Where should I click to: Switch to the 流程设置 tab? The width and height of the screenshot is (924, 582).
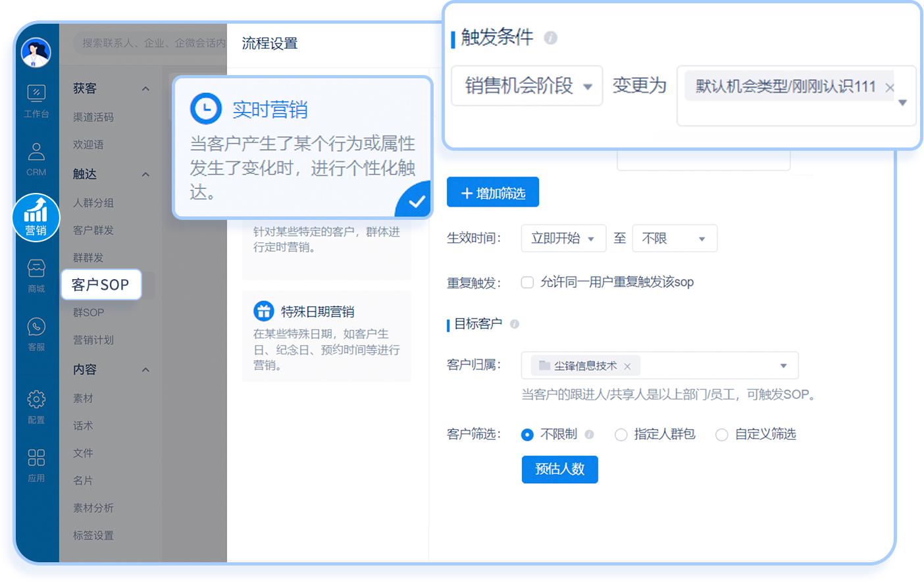269,43
